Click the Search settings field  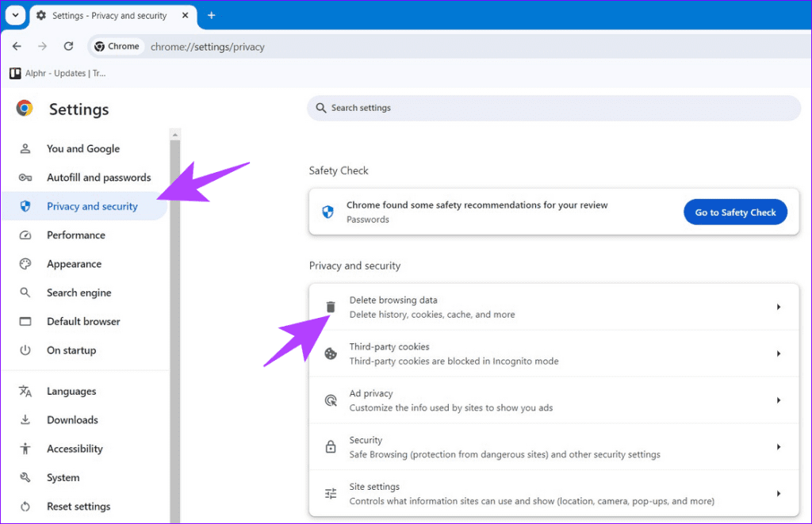tap(553, 108)
